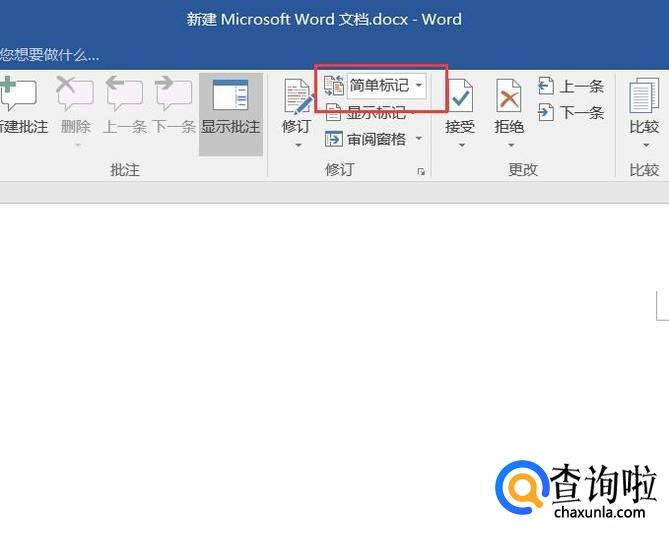Click the Track Changes (修订) icon
Screen dimensions: 669x543
click(x=297, y=99)
